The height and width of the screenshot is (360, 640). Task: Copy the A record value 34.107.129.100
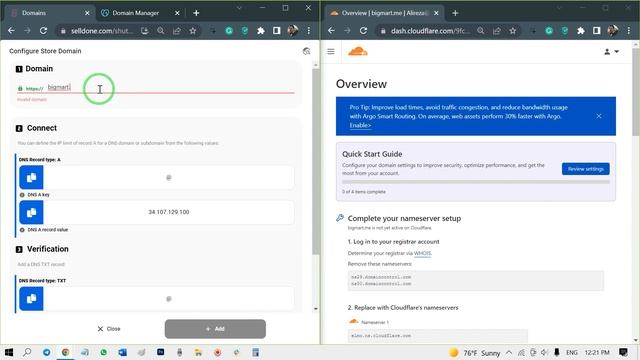click(31, 213)
